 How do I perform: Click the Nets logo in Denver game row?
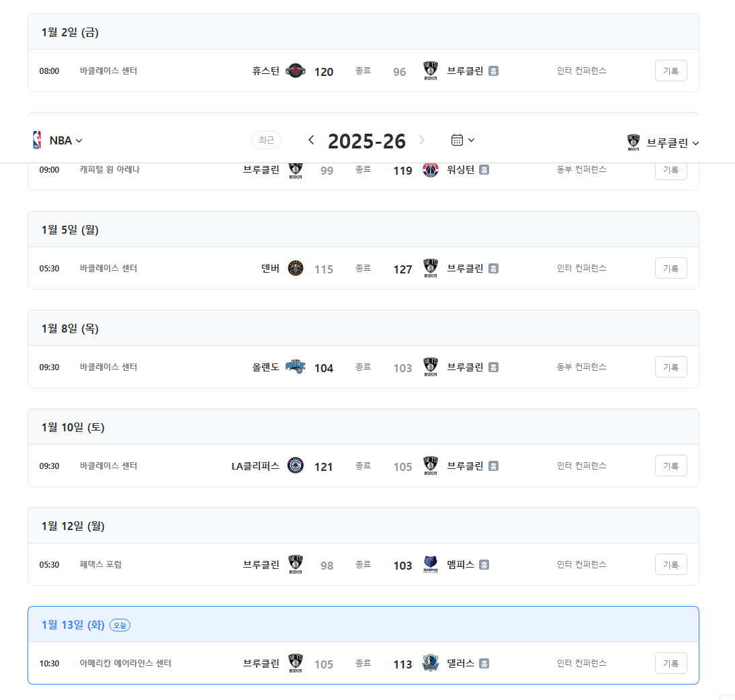point(430,269)
